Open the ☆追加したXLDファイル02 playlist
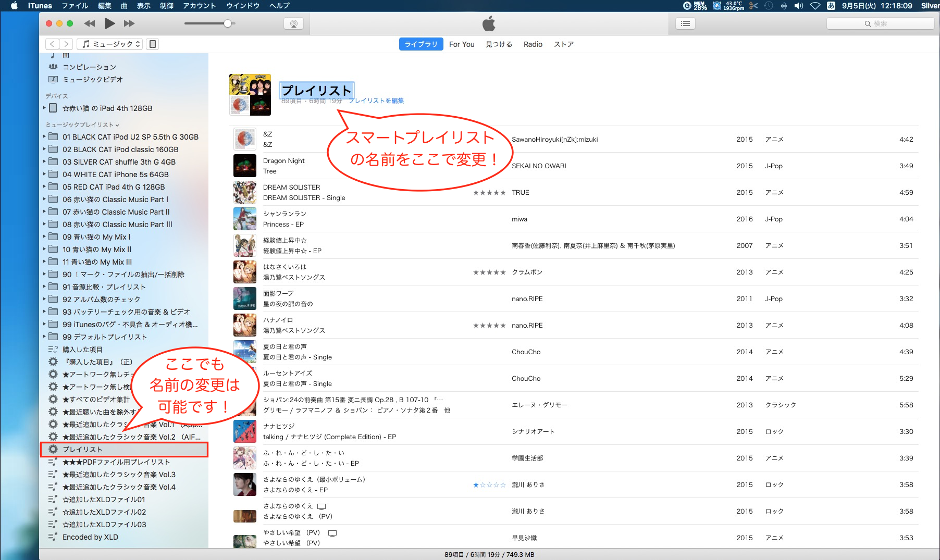 click(x=104, y=512)
